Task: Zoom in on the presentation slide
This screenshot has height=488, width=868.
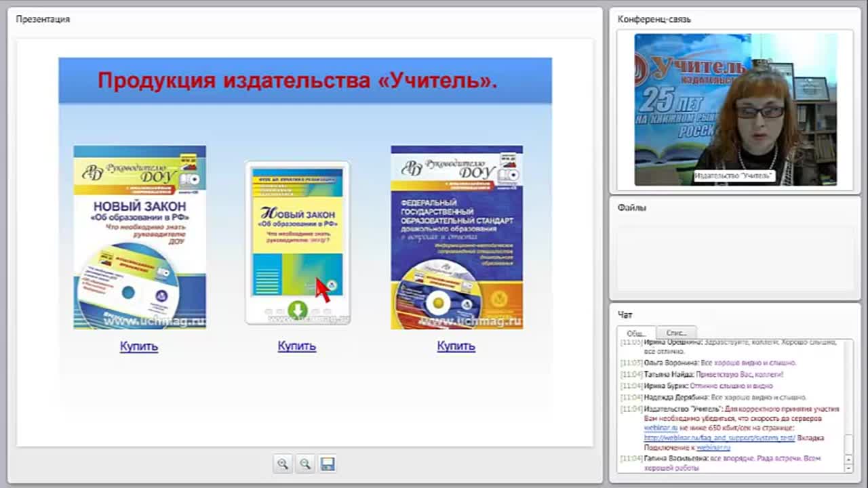Action: (283, 464)
